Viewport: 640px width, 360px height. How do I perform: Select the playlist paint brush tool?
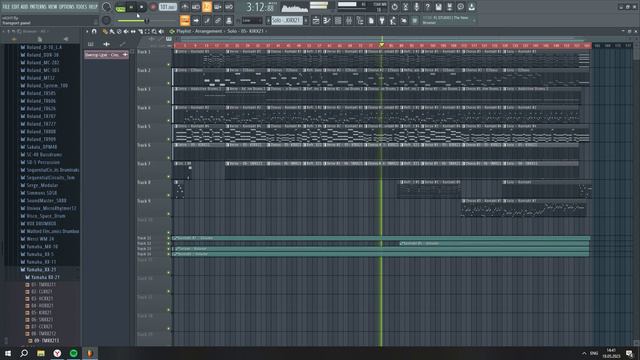pyautogui.click(x=112, y=31)
